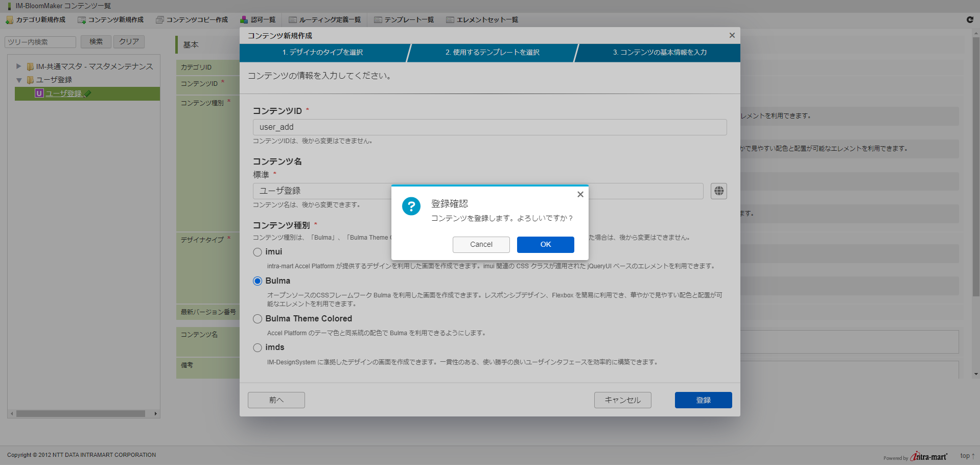Click the refresh icon at top right
The image size is (980, 465).
tap(970, 19)
